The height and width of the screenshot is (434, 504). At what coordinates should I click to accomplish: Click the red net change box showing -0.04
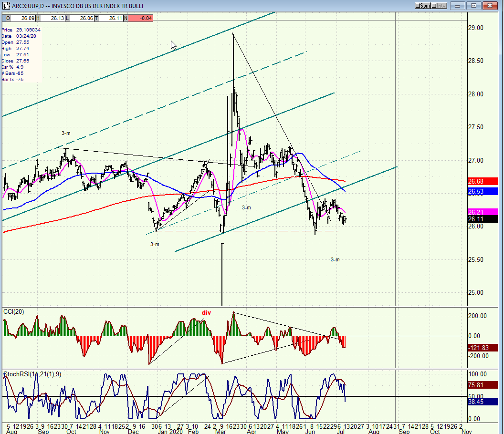[x=140, y=18]
